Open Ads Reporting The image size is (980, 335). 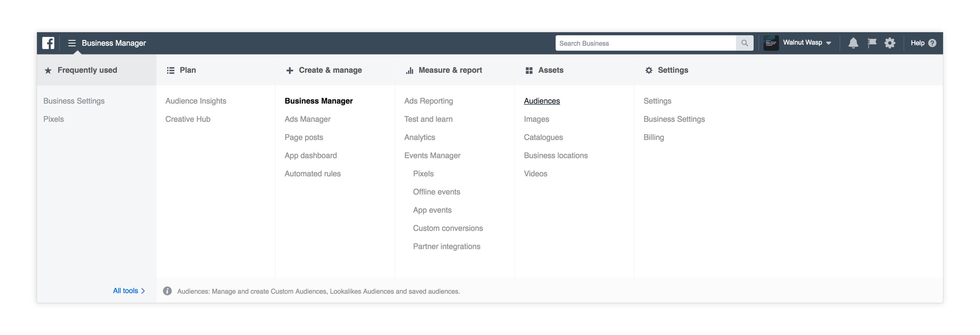click(x=428, y=101)
